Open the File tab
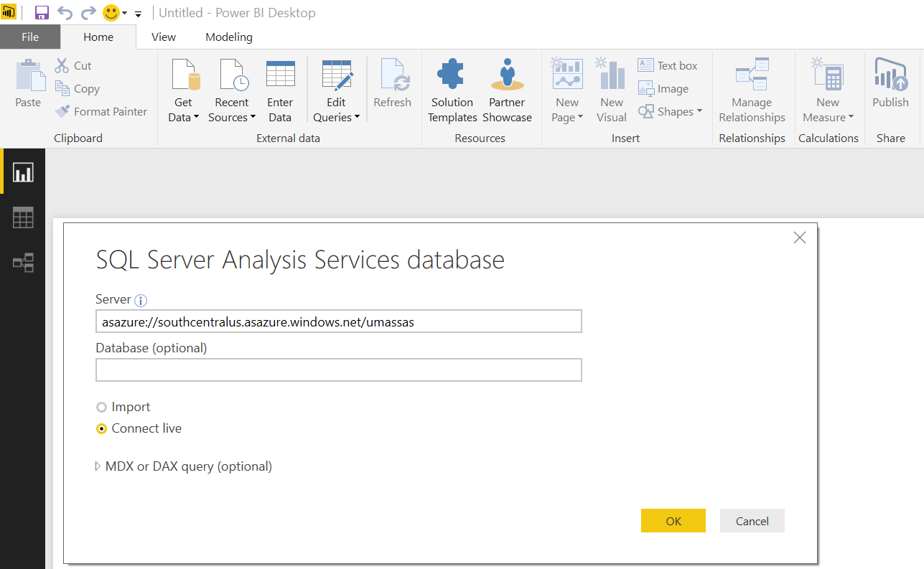The image size is (924, 569). 30,37
